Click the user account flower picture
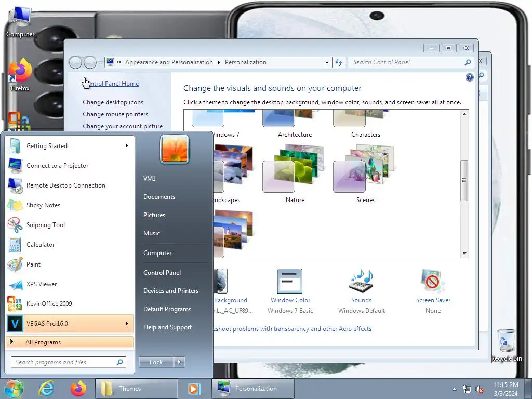Image resolution: width=532 pixels, height=399 pixels. (x=175, y=149)
